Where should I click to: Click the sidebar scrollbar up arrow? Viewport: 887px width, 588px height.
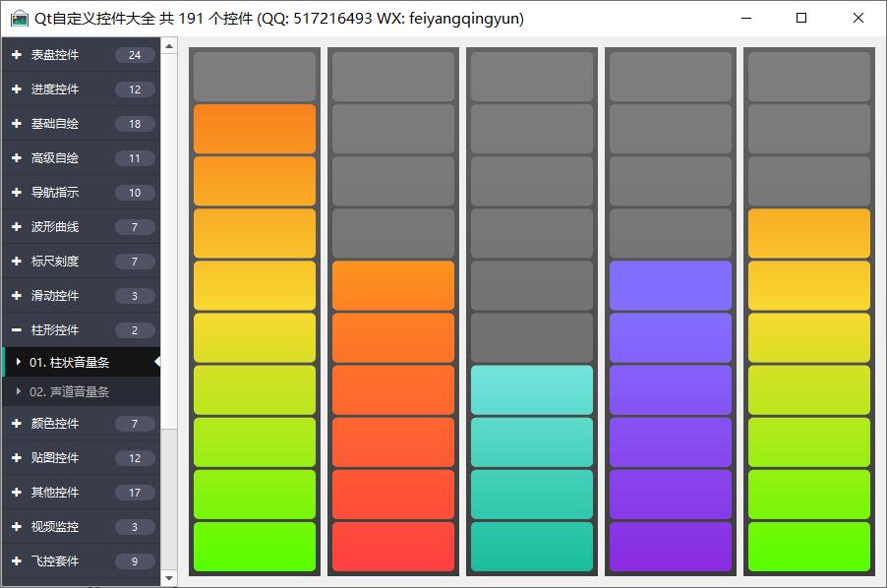169,45
